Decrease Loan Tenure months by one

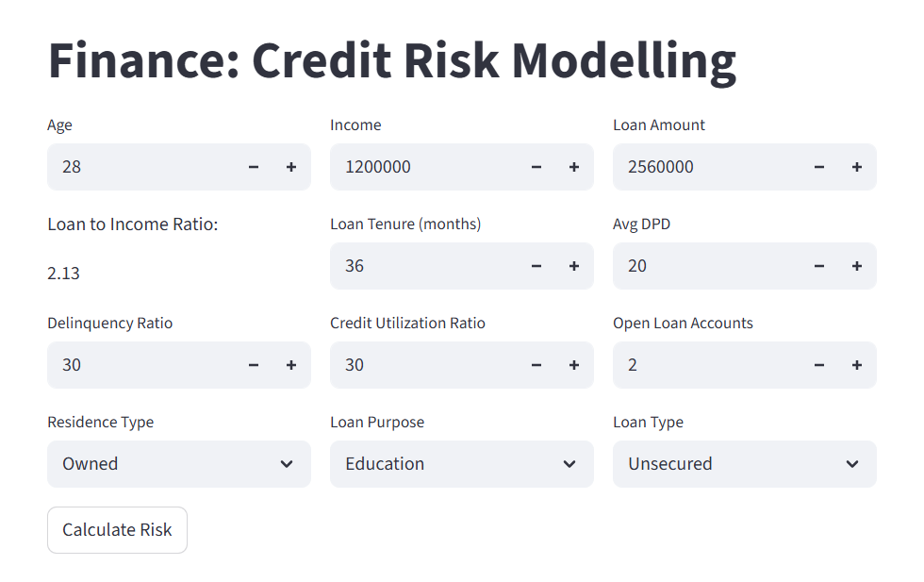point(536,266)
